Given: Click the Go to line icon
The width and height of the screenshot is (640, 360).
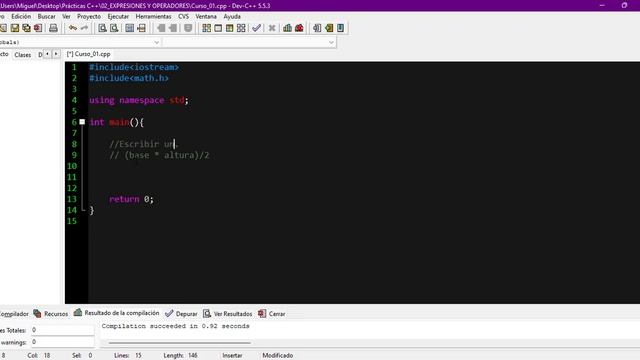Looking at the screenshot, I should (x=141, y=28).
